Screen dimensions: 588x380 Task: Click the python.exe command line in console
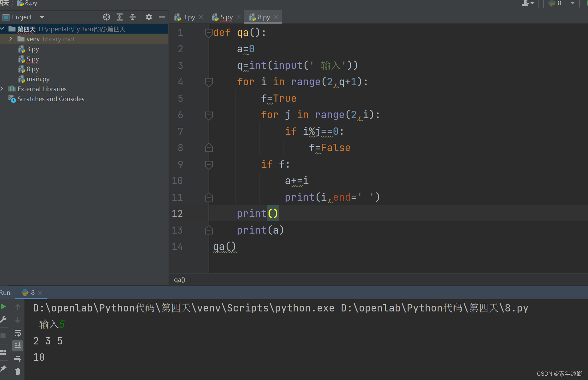point(281,308)
